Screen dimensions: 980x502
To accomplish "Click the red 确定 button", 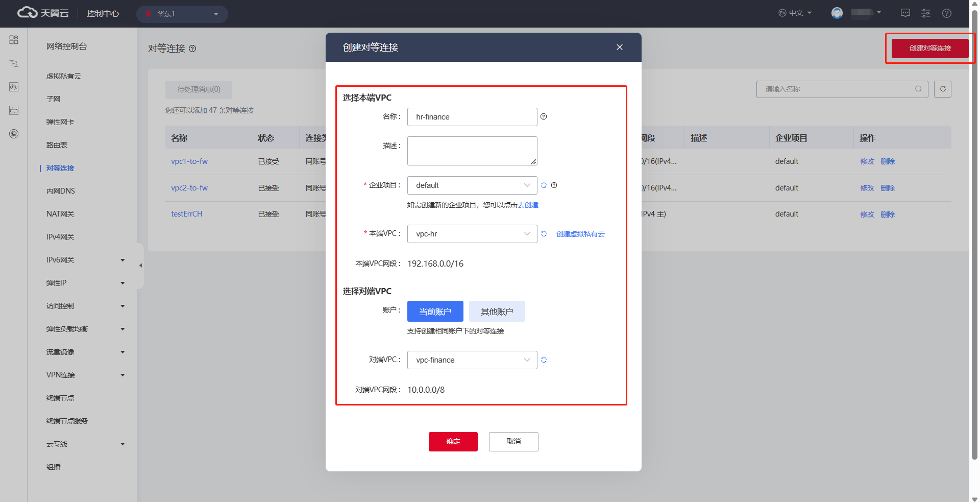I will click(453, 442).
